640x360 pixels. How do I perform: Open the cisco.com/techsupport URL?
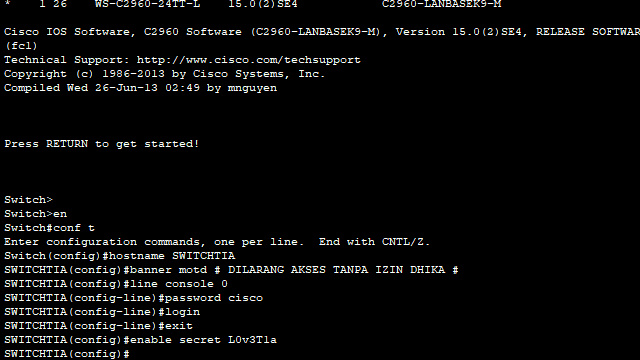point(249,60)
